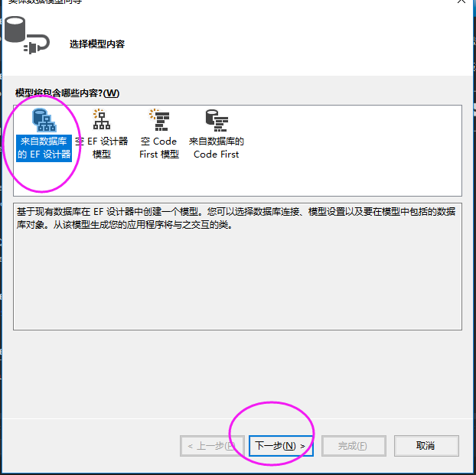This screenshot has width=476, height=475.
Task: Click the 来自数据库的 Code First text label
Action: click(217, 148)
